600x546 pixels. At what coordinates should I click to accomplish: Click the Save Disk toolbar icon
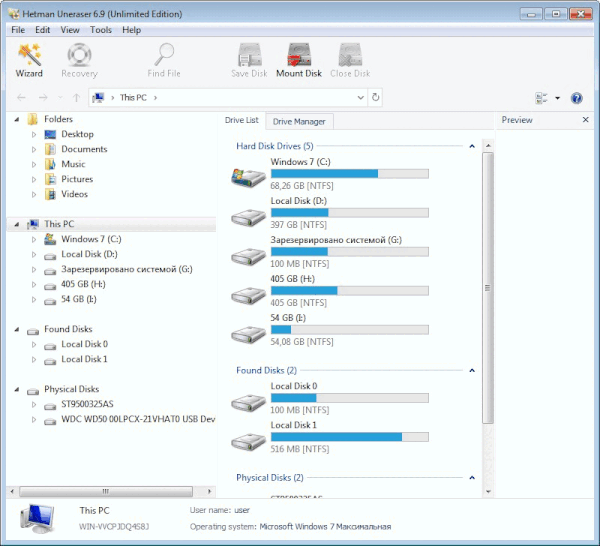tap(249, 54)
